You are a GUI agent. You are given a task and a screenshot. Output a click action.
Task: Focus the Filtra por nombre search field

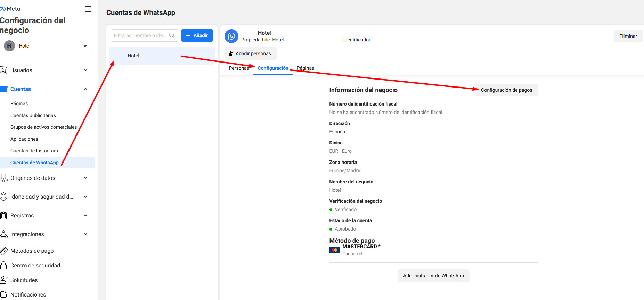pyautogui.click(x=144, y=35)
